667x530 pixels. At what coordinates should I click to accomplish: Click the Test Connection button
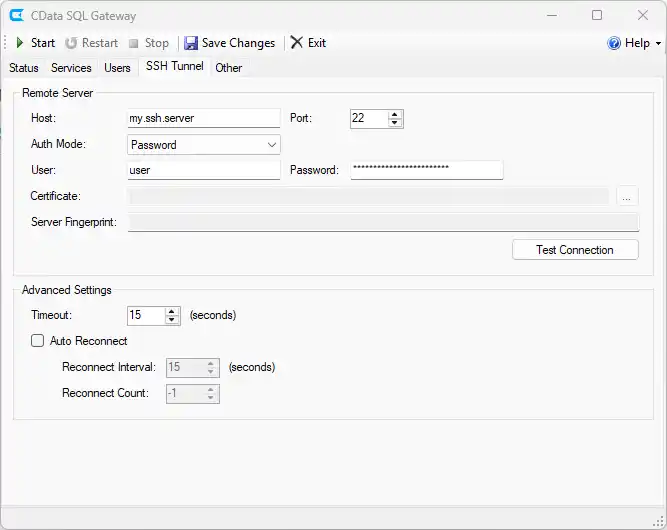(x=574, y=250)
